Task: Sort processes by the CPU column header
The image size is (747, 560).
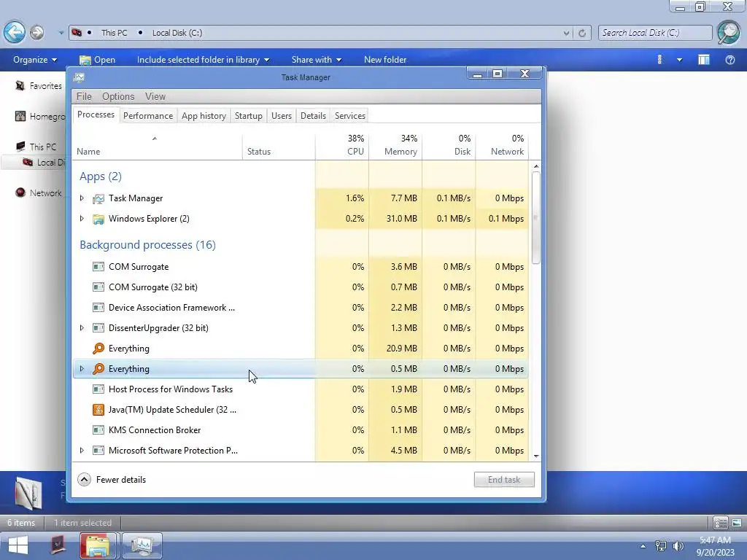Action: tap(342, 145)
